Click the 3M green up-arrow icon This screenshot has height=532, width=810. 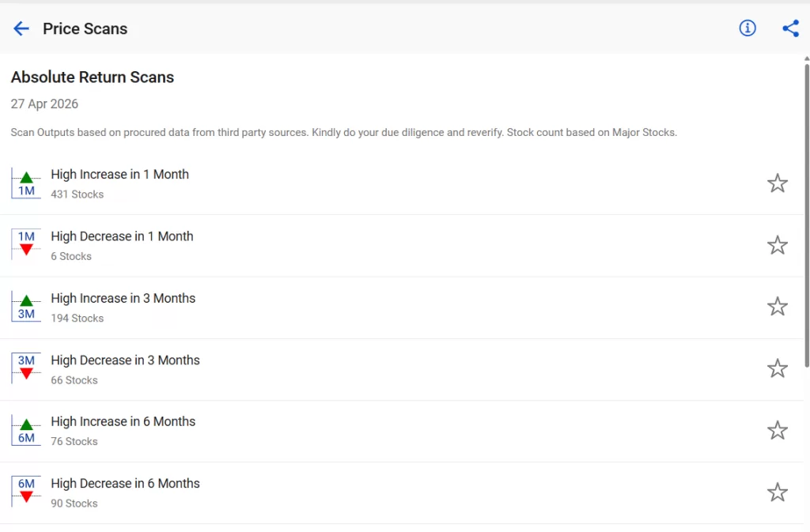[x=26, y=307]
